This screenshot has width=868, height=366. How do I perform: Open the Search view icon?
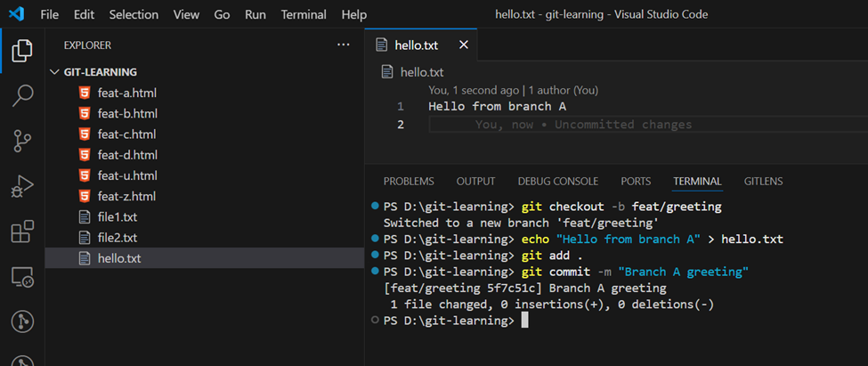[22, 95]
